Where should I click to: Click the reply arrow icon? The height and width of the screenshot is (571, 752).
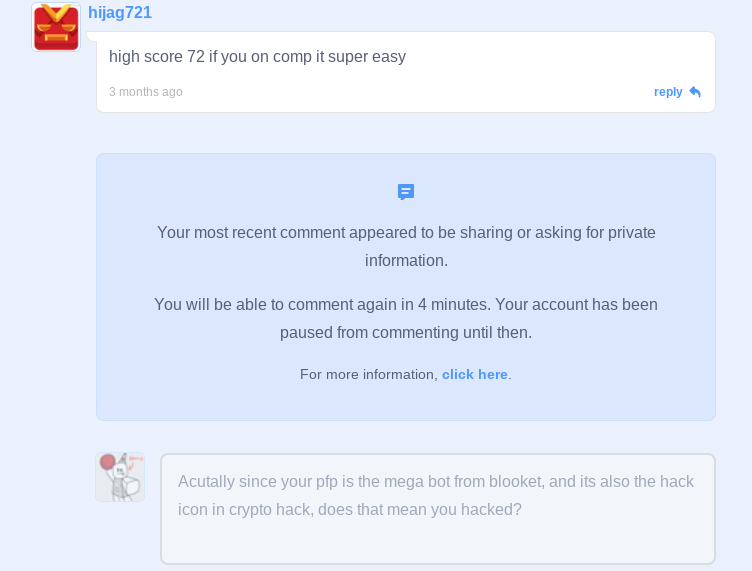click(x=695, y=92)
